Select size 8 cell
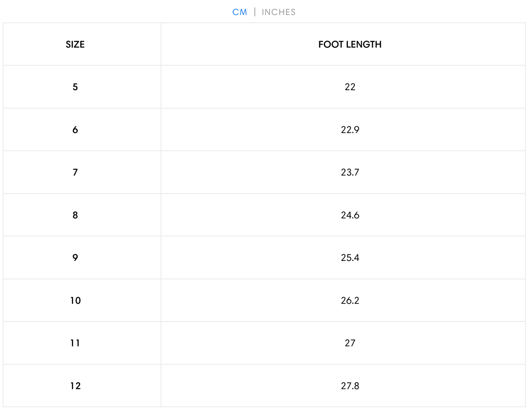Viewport: 532px width, 415px height. 75,215
